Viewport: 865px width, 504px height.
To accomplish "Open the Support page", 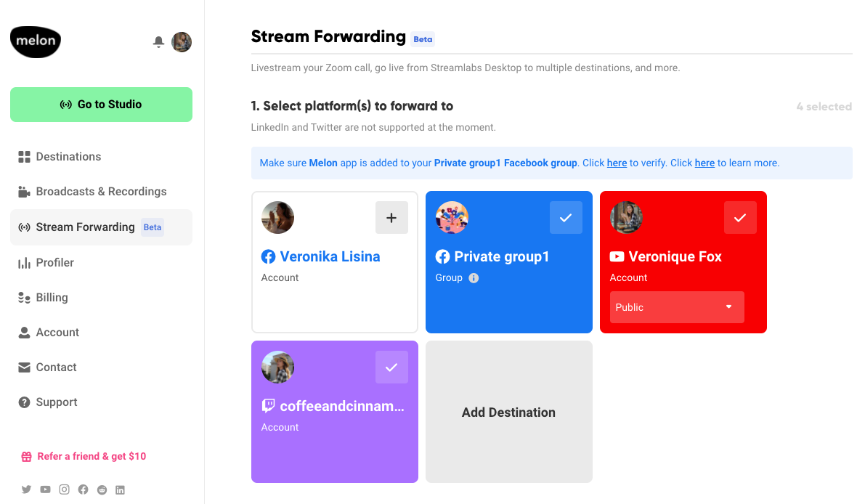I will (101, 402).
